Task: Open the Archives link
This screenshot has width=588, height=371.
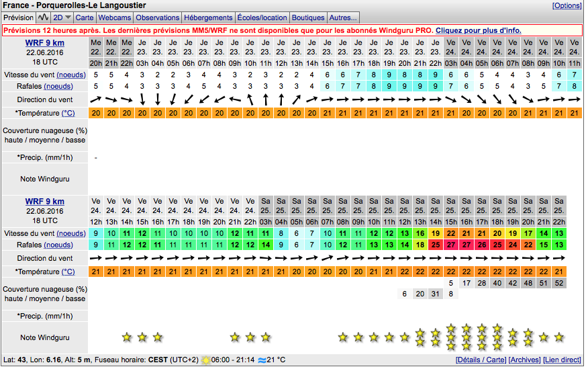Action: (526, 360)
